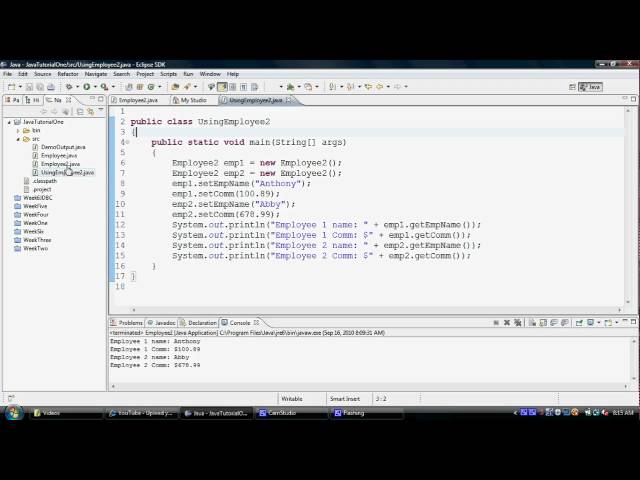This screenshot has height=480, width=640.
Task: Click the External Tools run icon
Action: coord(104,87)
